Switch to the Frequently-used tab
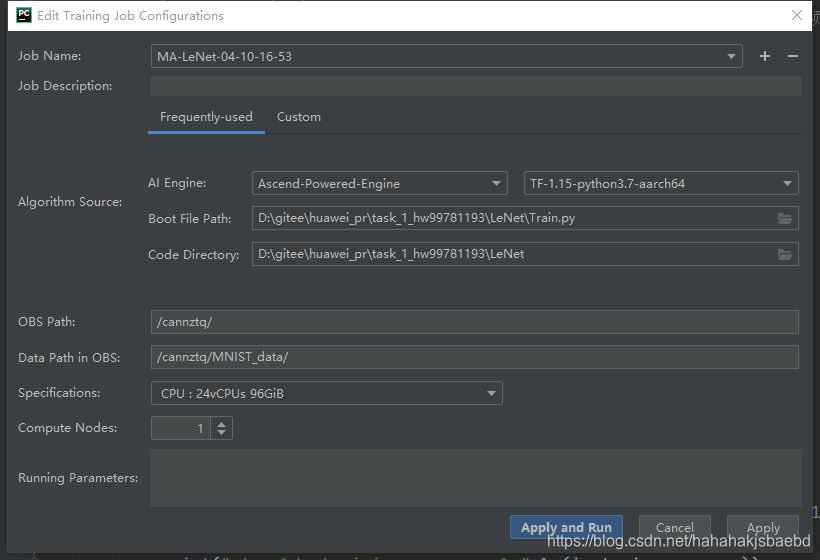This screenshot has height=560, width=820. tap(206, 117)
